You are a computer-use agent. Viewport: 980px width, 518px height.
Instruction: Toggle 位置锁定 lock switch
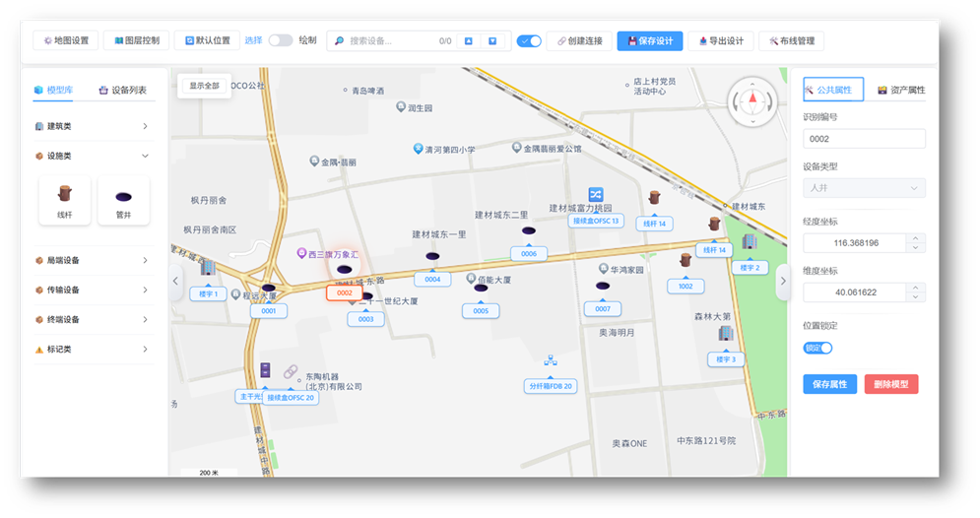[x=817, y=348]
